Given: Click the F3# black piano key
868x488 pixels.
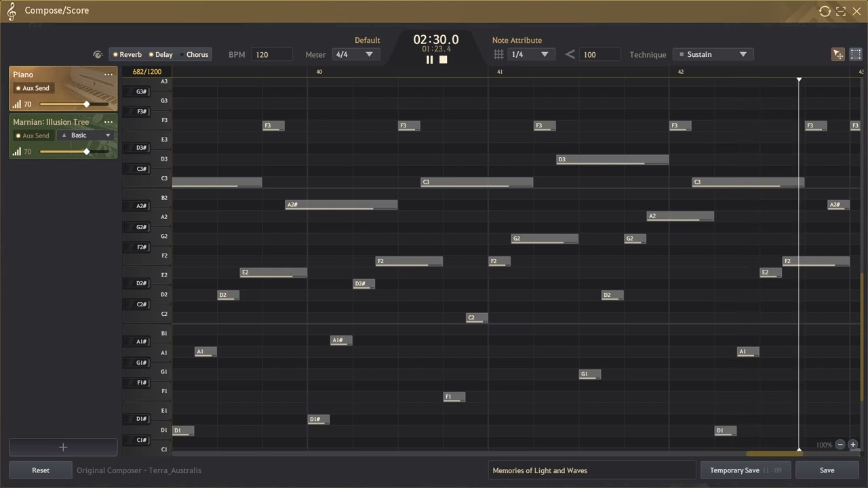Looking at the screenshot, I should pos(136,112).
